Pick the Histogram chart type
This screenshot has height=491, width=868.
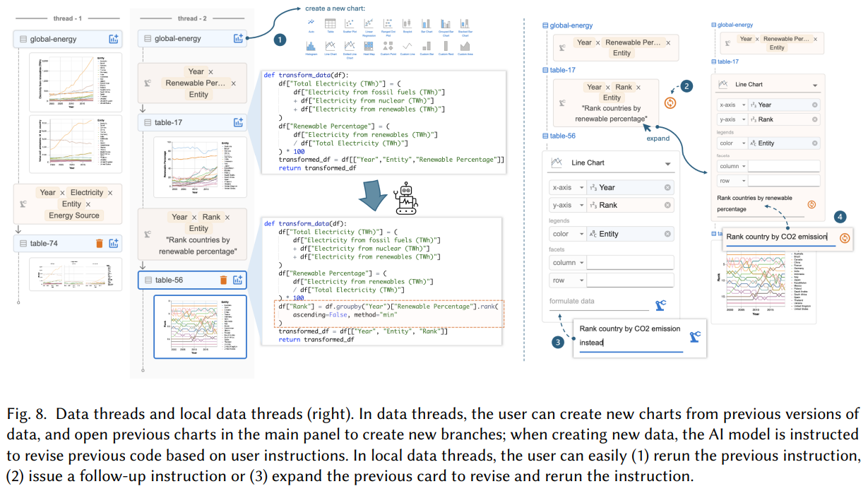(x=311, y=46)
